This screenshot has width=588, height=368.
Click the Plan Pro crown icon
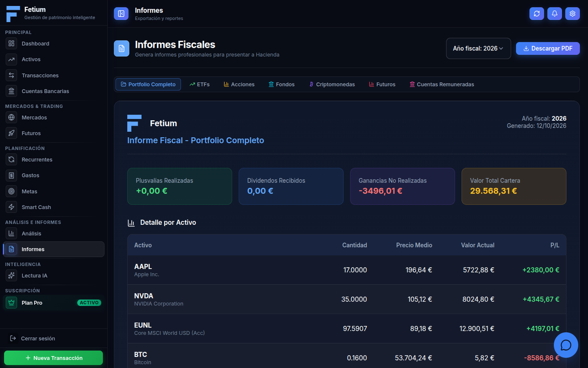pos(11,302)
